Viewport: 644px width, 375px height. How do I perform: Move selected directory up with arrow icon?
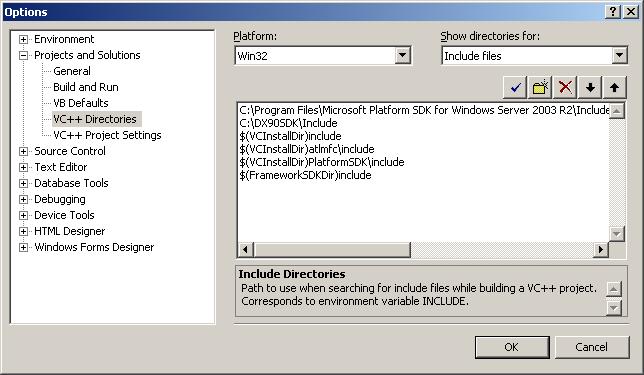(614, 87)
